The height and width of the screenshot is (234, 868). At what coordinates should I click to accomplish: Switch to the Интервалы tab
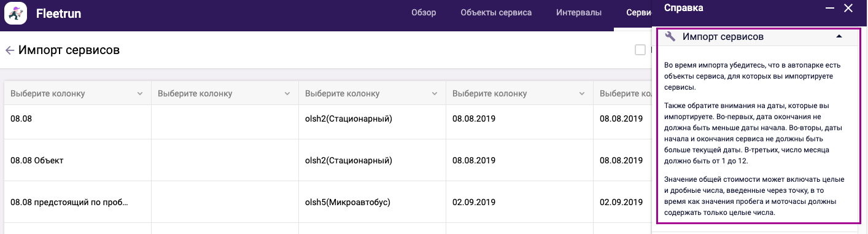tap(579, 12)
